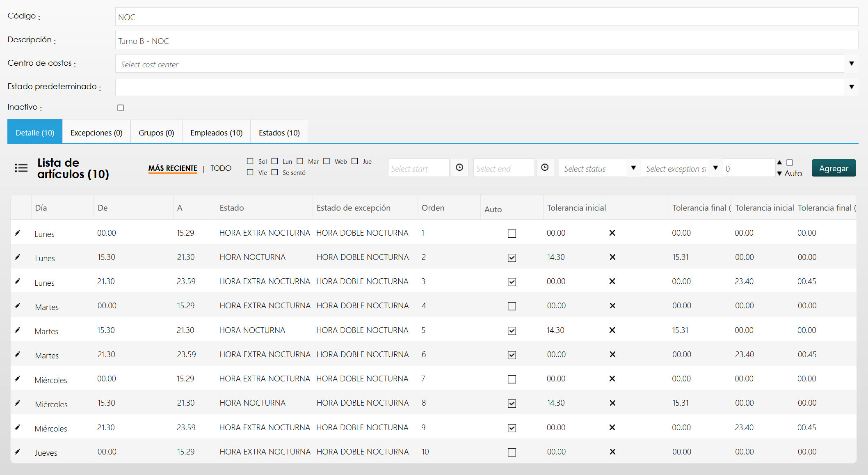
Task: Edit the Martes 21.30 row with pencil icon
Action: click(x=17, y=354)
